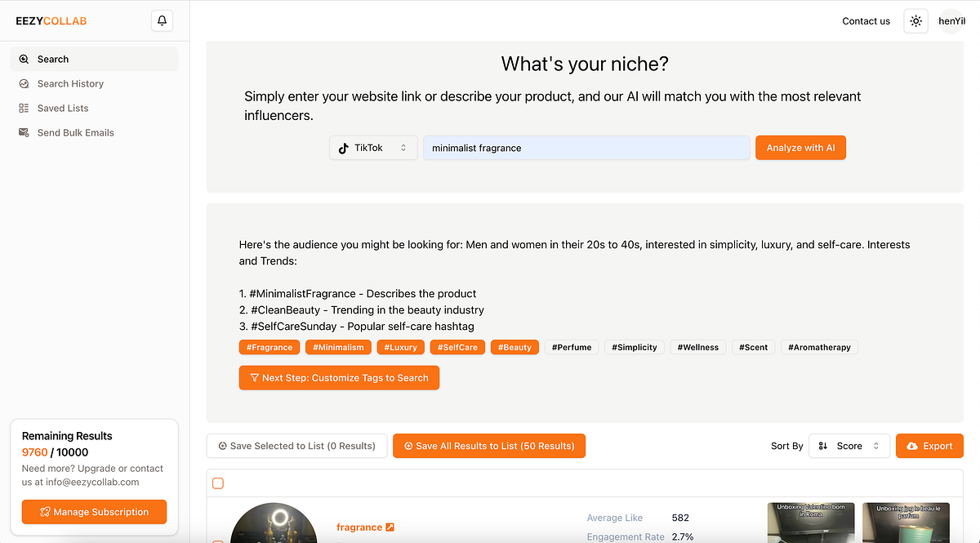Open the Search page from the sidebar
Screen dimensions: 980x543
[x=53, y=59]
